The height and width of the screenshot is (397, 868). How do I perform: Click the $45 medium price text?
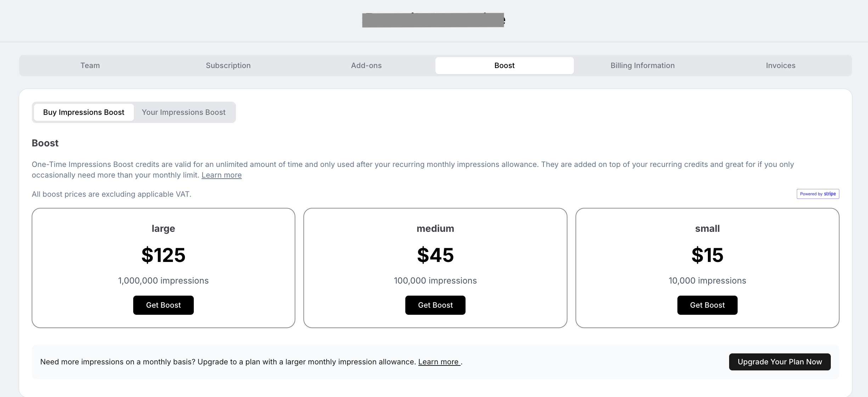(x=435, y=255)
